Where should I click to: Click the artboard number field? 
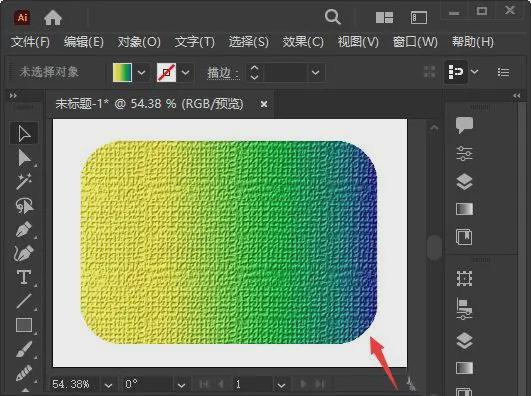pyautogui.click(x=252, y=384)
